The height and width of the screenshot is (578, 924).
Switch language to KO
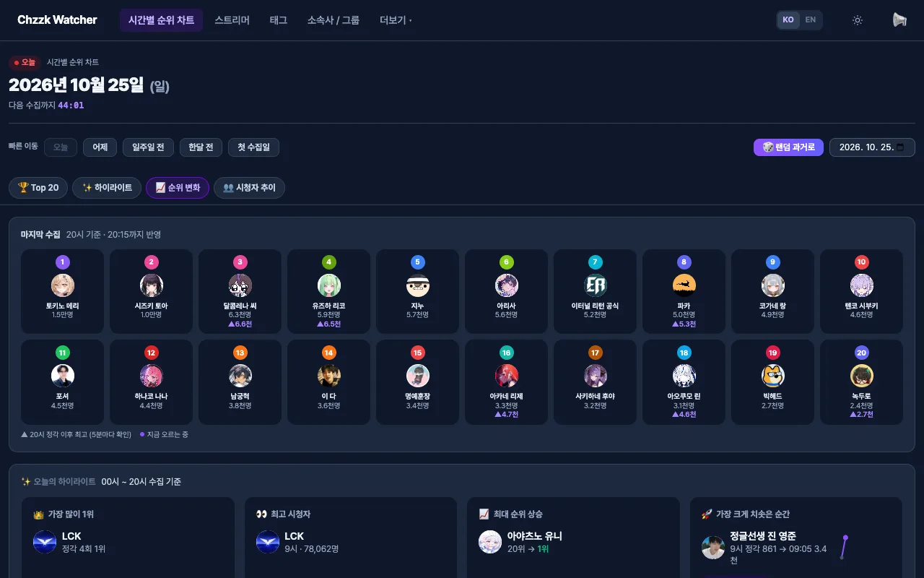coord(788,20)
